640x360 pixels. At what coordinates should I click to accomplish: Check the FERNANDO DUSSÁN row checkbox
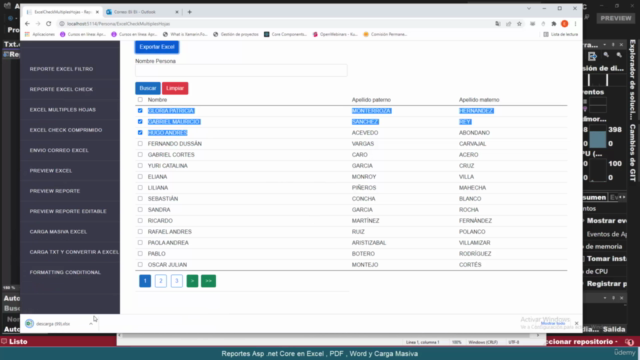[140, 144]
